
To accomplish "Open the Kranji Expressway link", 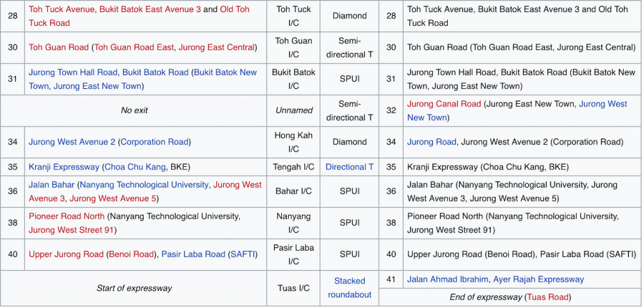I will coord(64,167).
